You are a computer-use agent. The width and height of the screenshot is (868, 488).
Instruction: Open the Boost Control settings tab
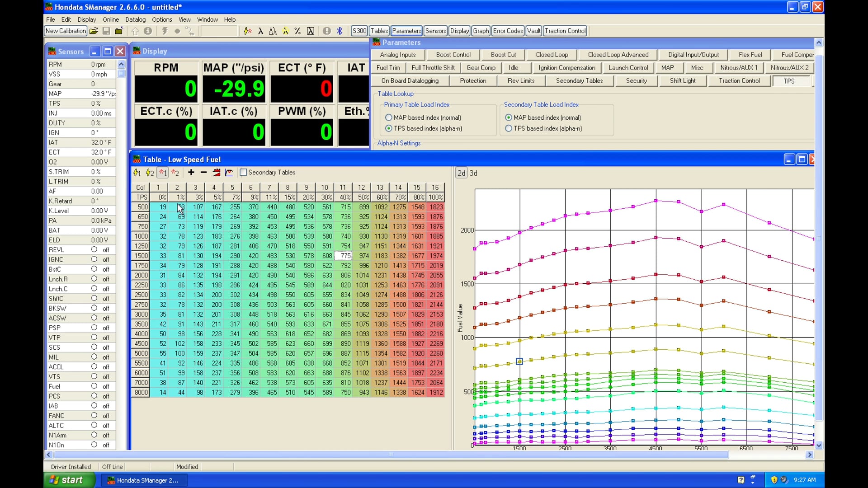coord(453,55)
